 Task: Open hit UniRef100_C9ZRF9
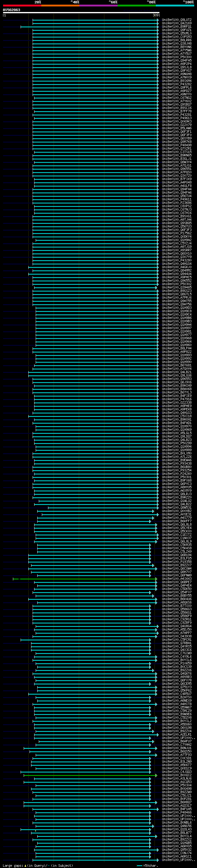tap(176, 623)
